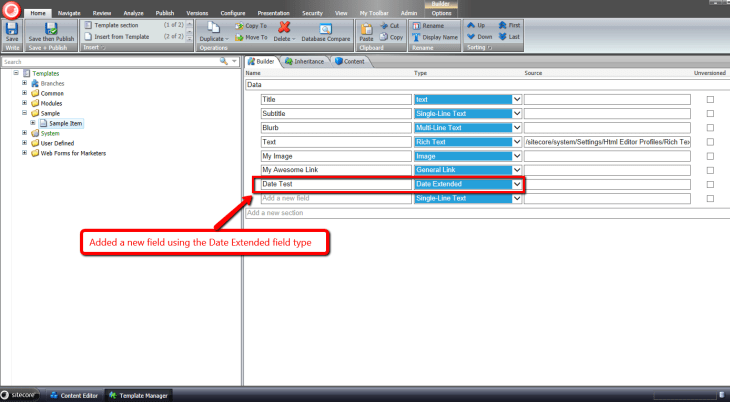Click the Sitecore start button
Image resolution: width=730 pixels, height=402 pixels.
coord(19,395)
